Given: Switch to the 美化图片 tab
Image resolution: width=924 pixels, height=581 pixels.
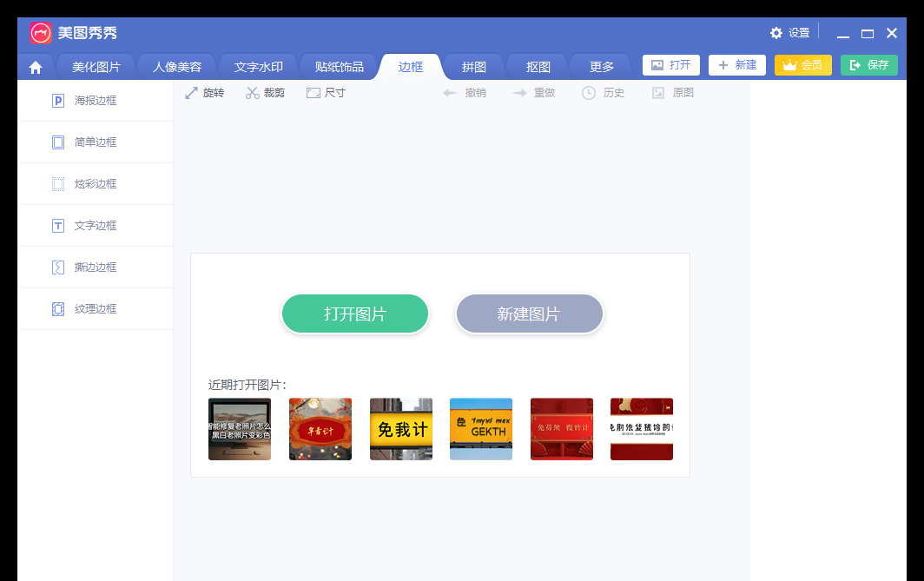Looking at the screenshot, I should point(96,65).
